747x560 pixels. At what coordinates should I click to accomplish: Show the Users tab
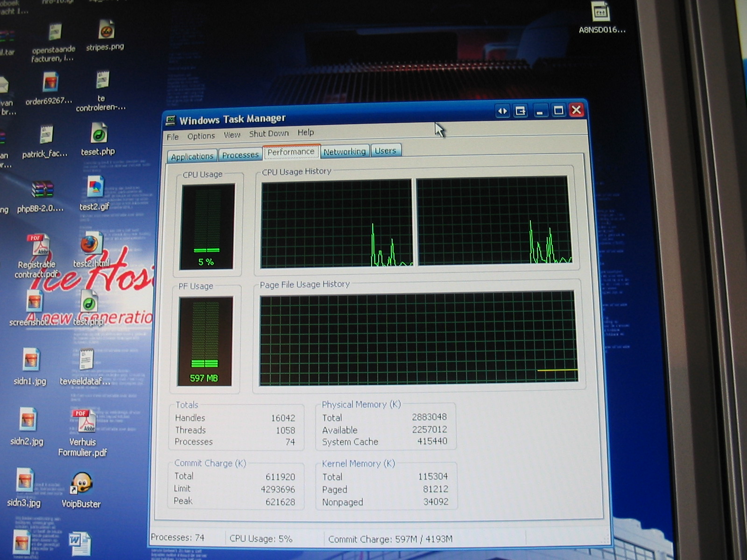point(385,151)
